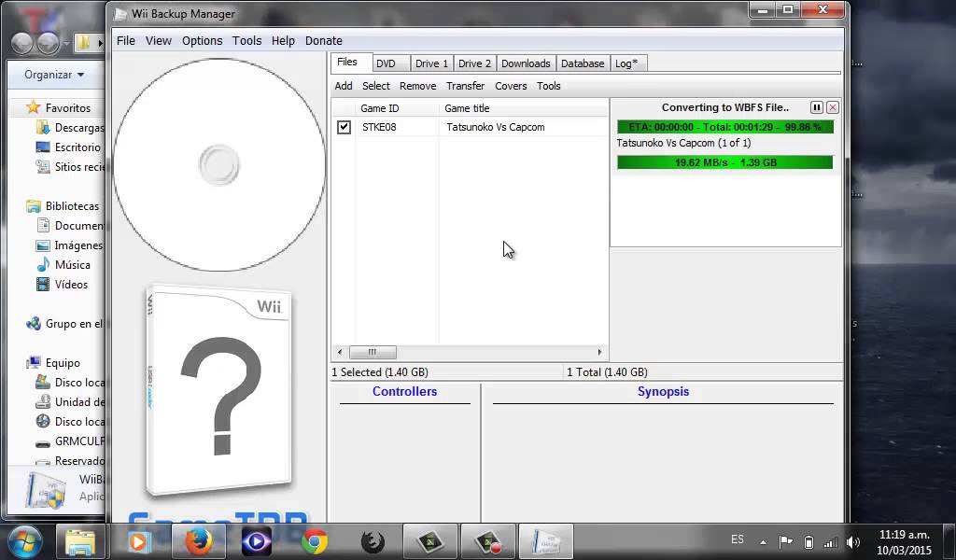Click the Action Center flag tray icon

click(x=785, y=541)
